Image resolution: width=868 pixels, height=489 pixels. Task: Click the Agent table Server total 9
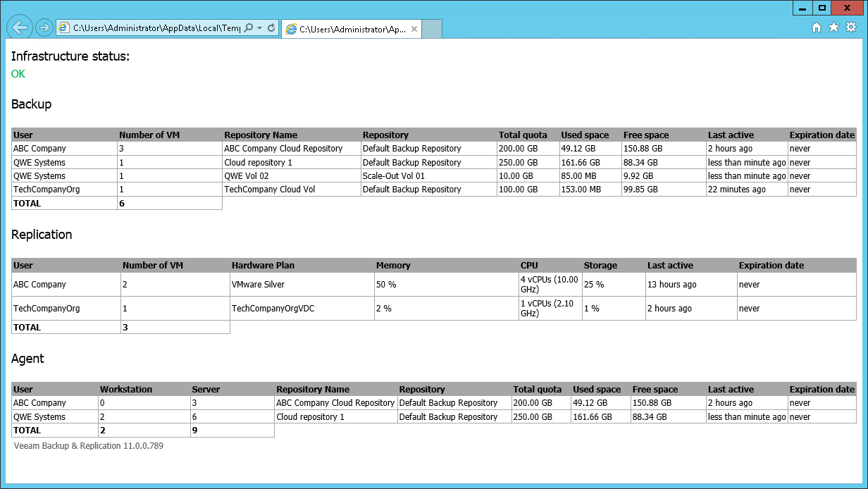(x=195, y=431)
